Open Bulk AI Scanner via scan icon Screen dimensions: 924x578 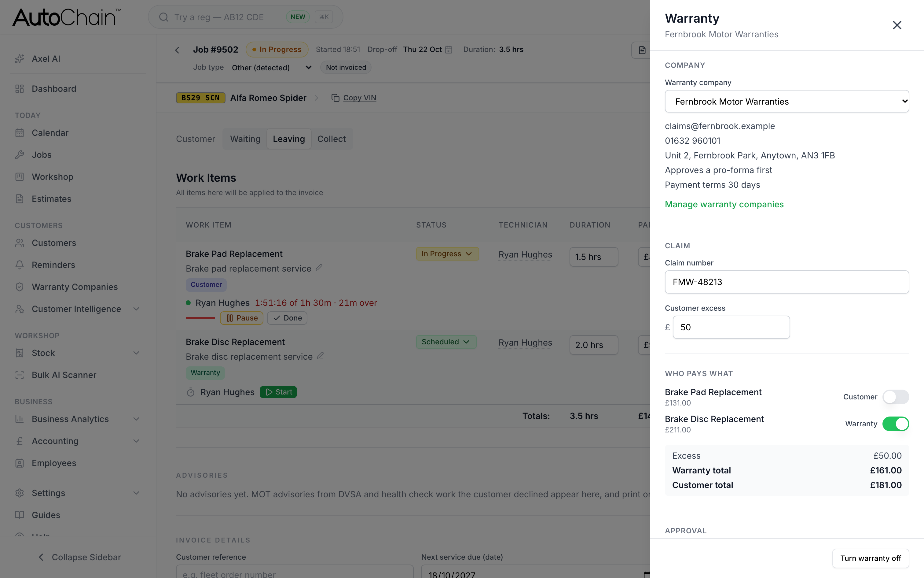click(20, 375)
